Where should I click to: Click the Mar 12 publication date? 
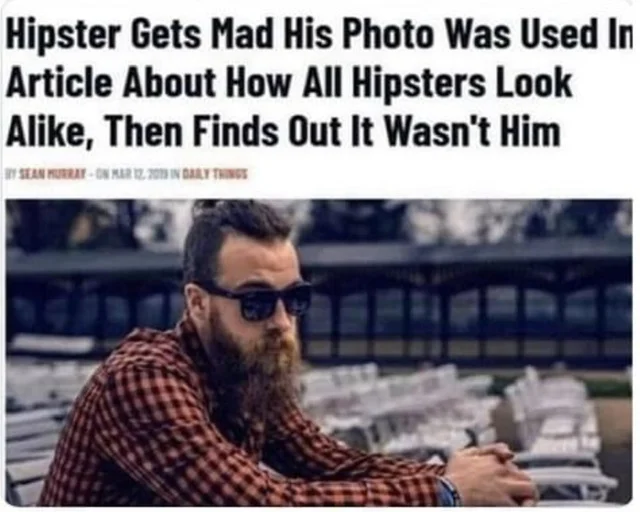coord(138,174)
